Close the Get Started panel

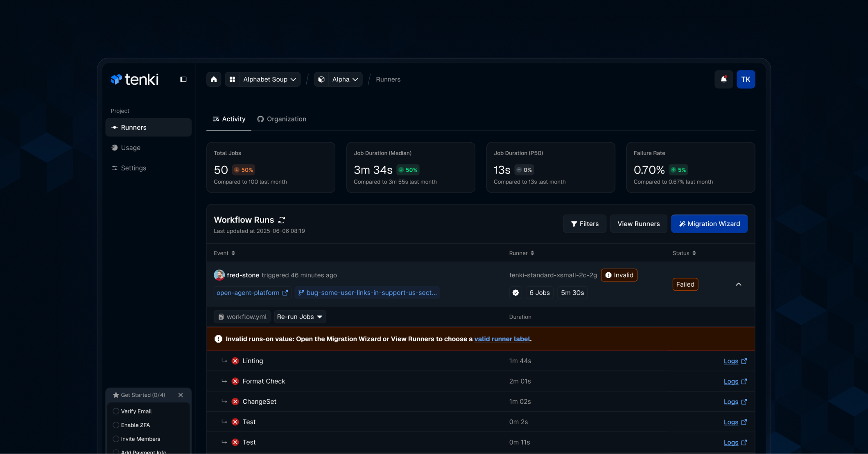click(181, 395)
